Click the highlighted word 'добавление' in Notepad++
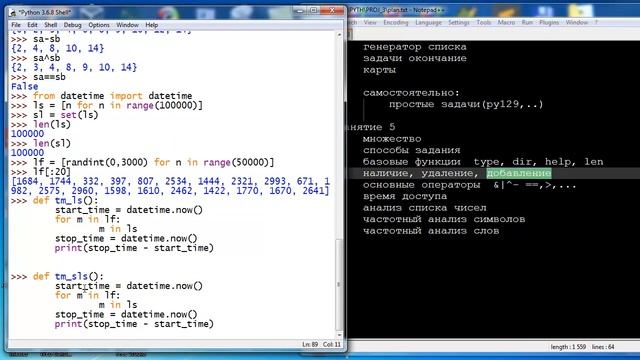The height and width of the screenshot is (360, 640). (x=519, y=173)
